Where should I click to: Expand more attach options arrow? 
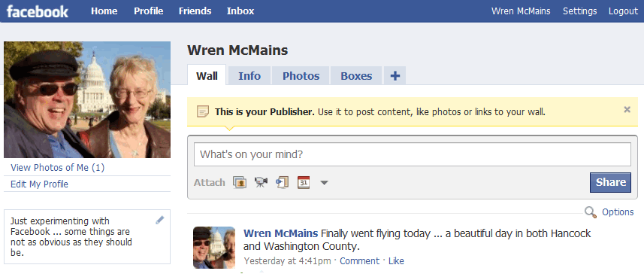[324, 183]
